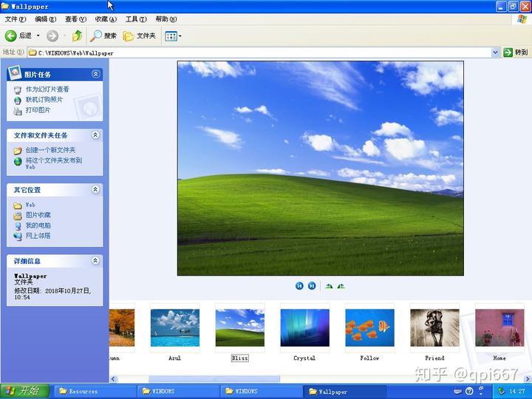Open the 收藏 menu
Viewport: 532px width, 399px height.
pyautogui.click(x=106, y=19)
